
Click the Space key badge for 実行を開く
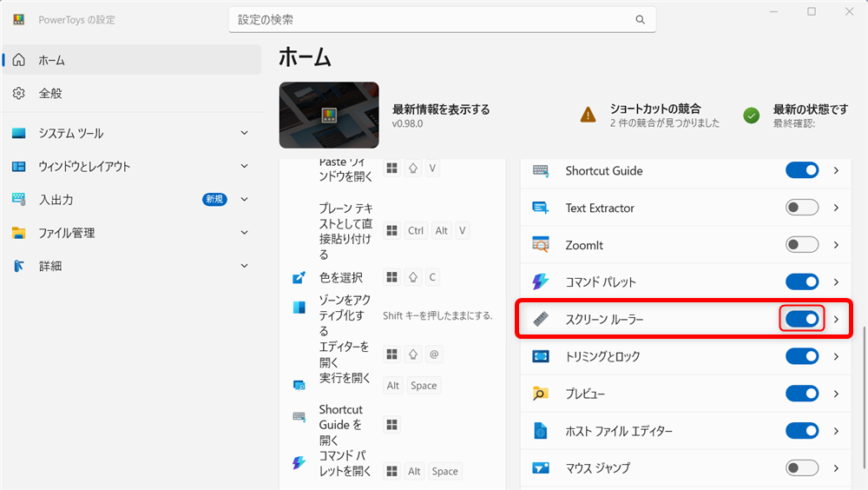click(424, 385)
